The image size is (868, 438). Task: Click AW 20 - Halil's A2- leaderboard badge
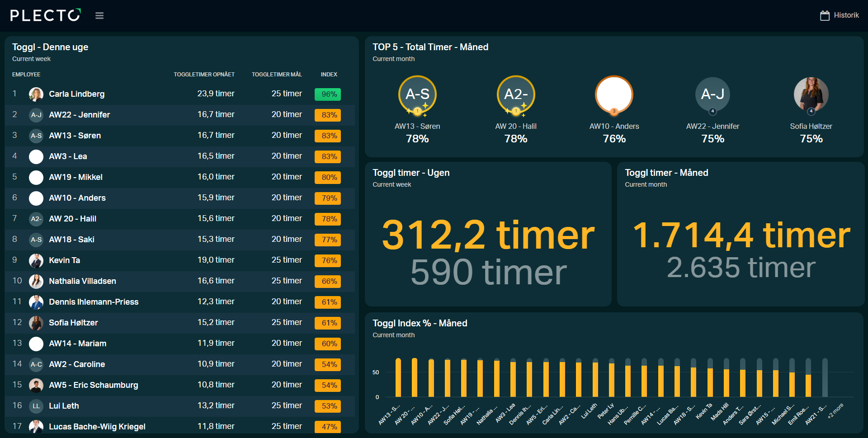[x=515, y=94]
